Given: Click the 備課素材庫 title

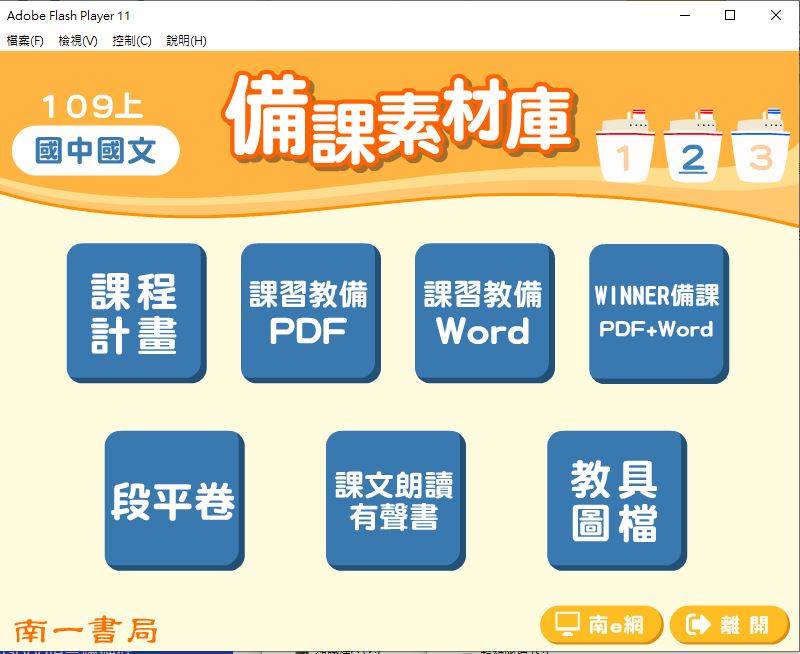Looking at the screenshot, I should [x=402, y=122].
